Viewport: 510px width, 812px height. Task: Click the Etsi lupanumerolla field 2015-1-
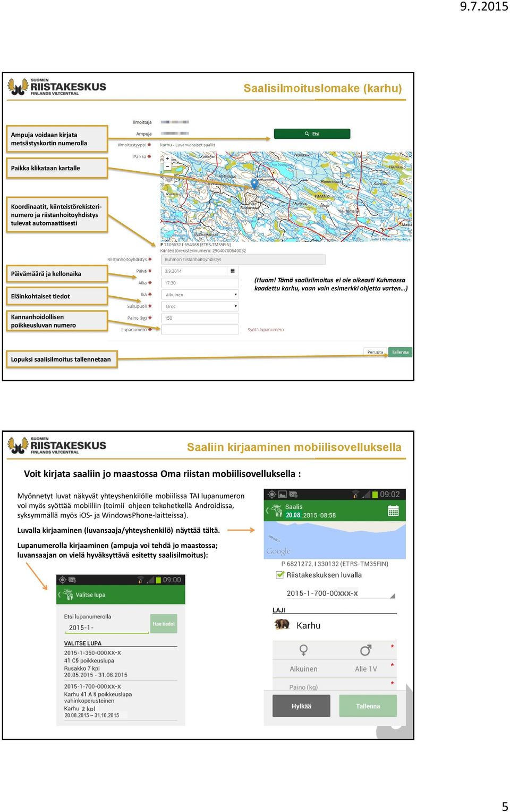pyautogui.click(x=106, y=627)
